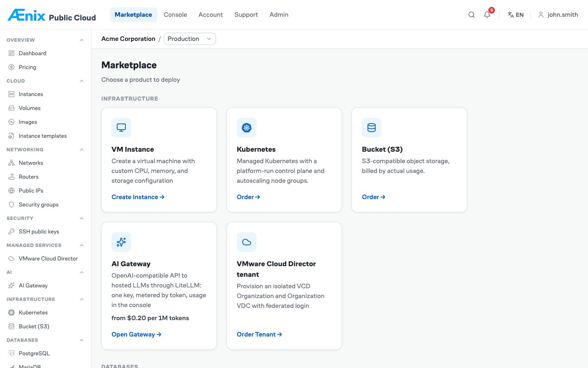
Task: Collapse the AI sidebar section
Action: pyautogui.click(x=82, y=272)
